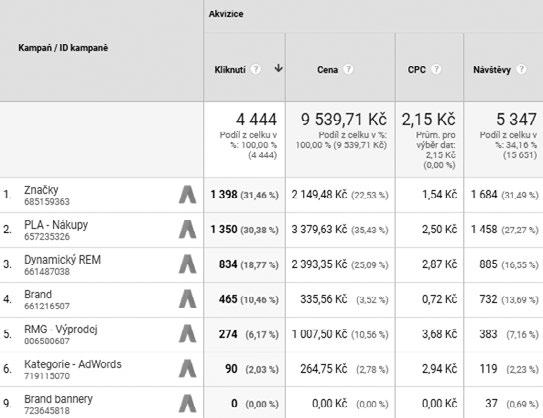This screenshot has height=418, width=543.
Task: Open the RMG - Výprodej campaign link
Action: [61, 329]
